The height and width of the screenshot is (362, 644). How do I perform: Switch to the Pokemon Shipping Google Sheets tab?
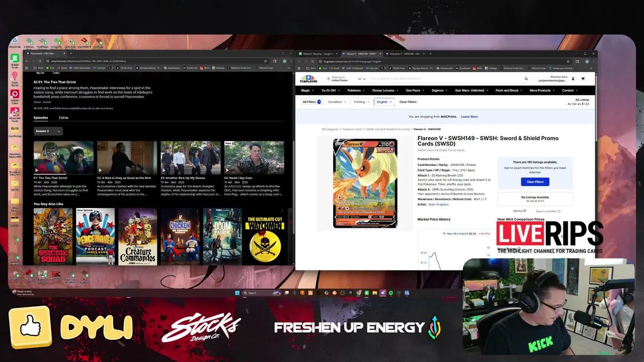point(319,53)
